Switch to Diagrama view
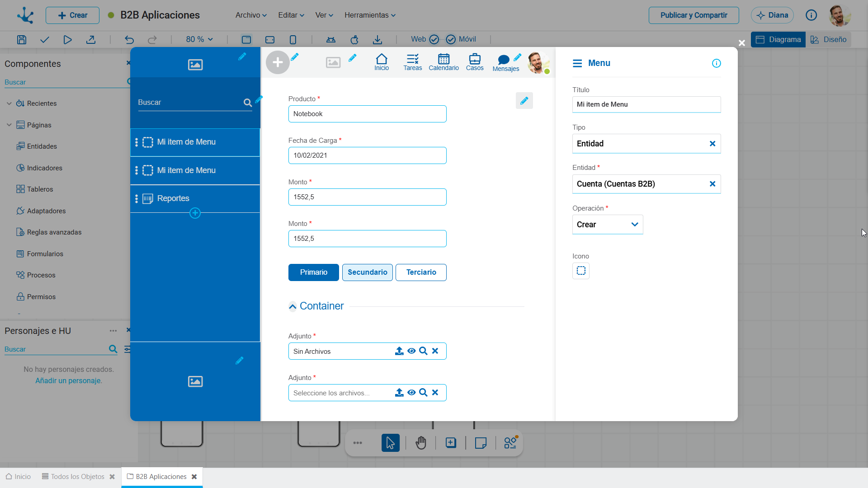 pyautogui.click(x=778, y=40)
